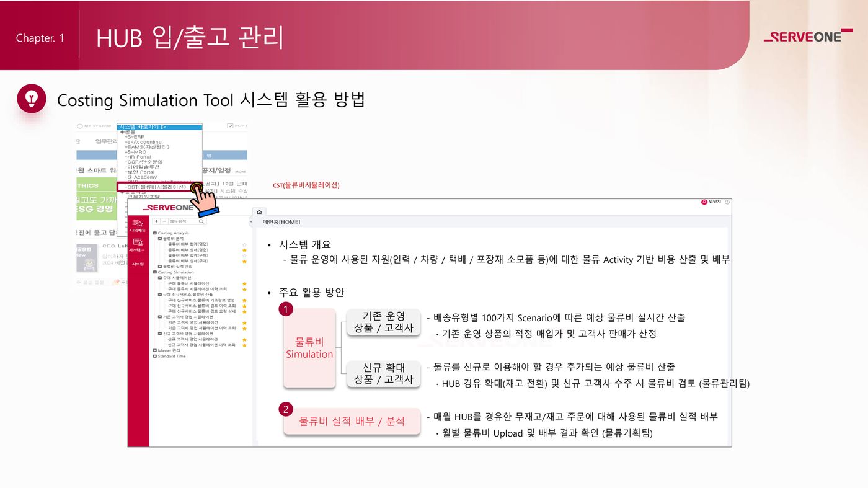Click the home tab icon
Image resolution: width=868 pixels, height=488 pixels.
tap(259, 212)
